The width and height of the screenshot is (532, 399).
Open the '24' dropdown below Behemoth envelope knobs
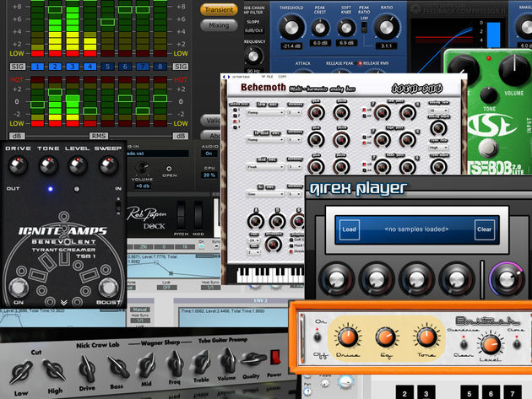254,240
